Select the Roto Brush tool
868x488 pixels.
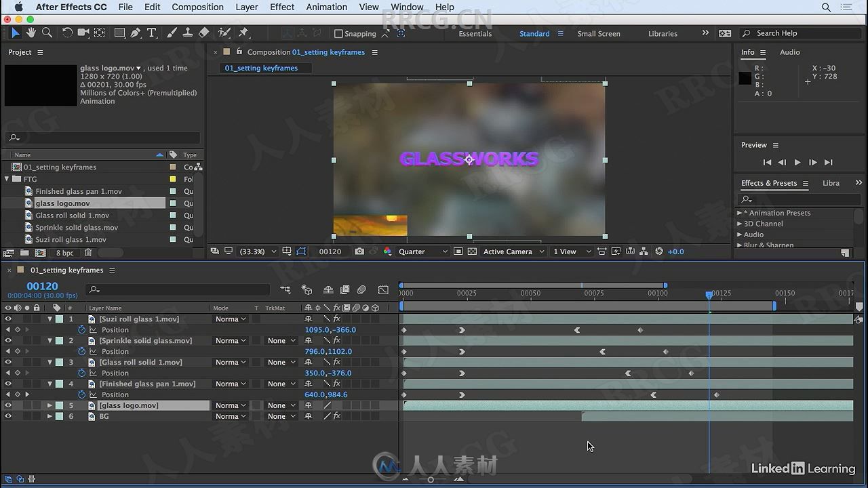[x=224, y=33]
